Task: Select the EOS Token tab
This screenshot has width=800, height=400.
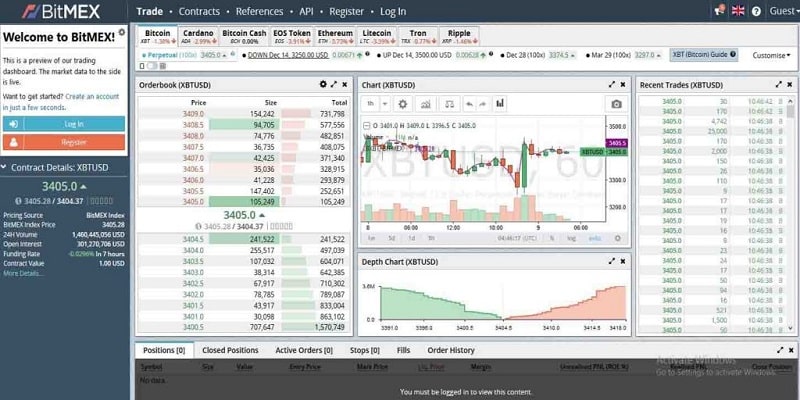Action: click(291, 36)
